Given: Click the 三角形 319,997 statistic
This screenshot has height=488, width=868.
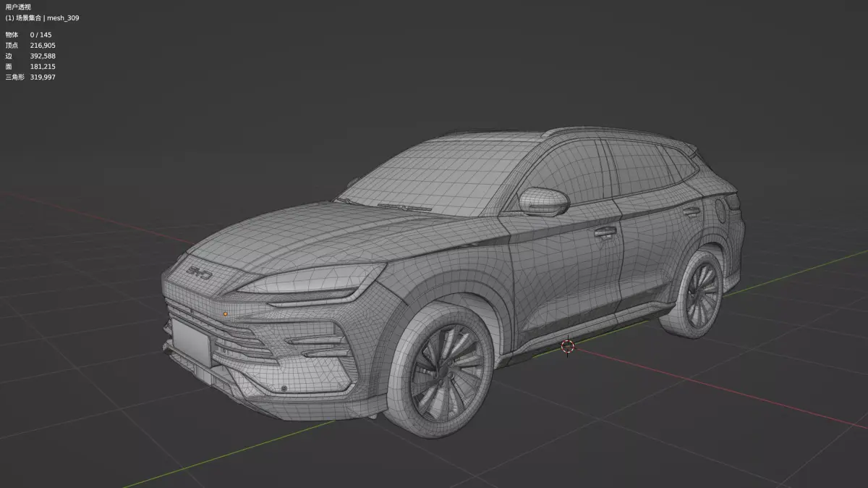Looking at the screenshot, I should (30, 77).
